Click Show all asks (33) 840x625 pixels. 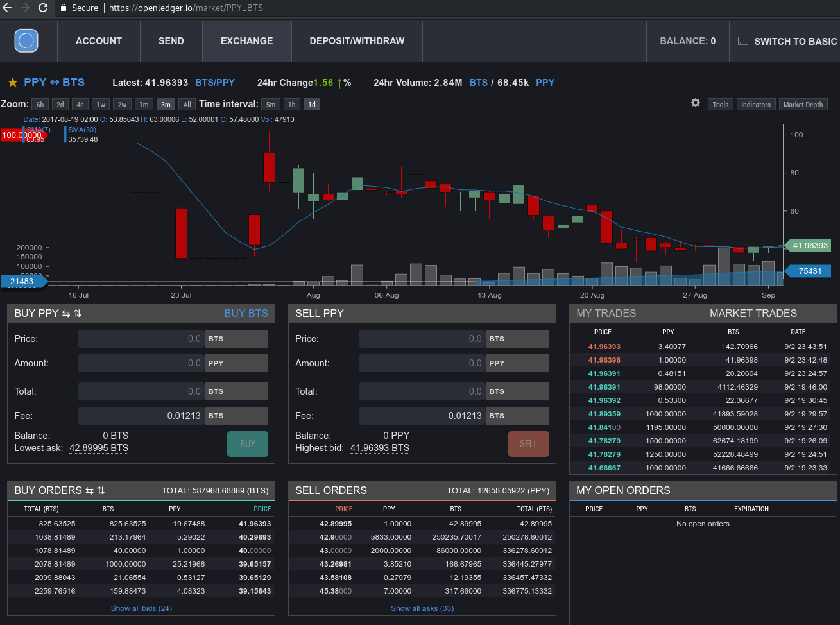coord(422,608)
